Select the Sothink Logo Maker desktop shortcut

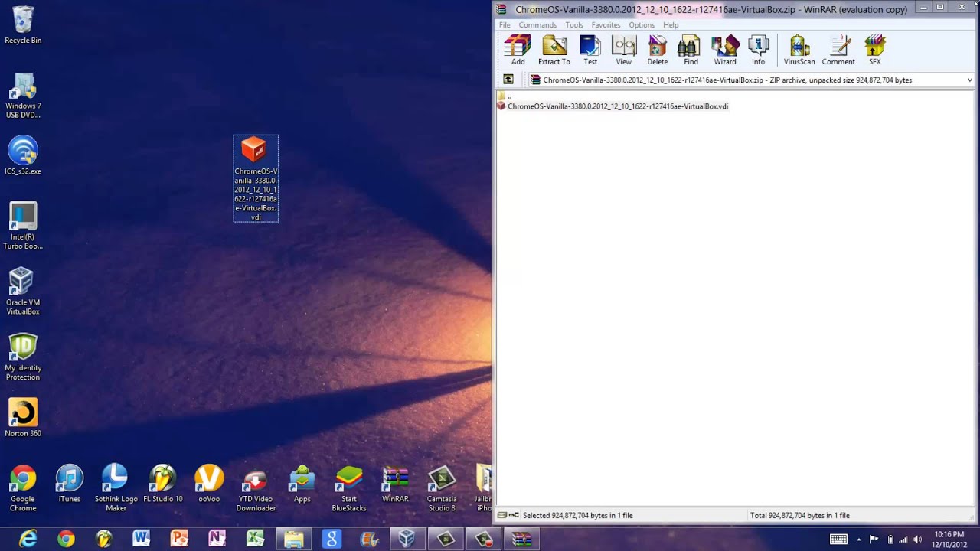116,488
